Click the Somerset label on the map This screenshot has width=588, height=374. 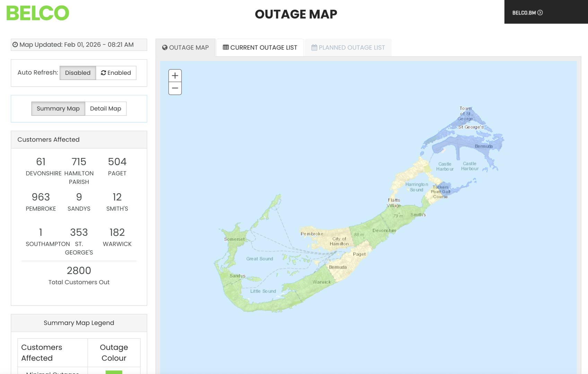[234, 239]
